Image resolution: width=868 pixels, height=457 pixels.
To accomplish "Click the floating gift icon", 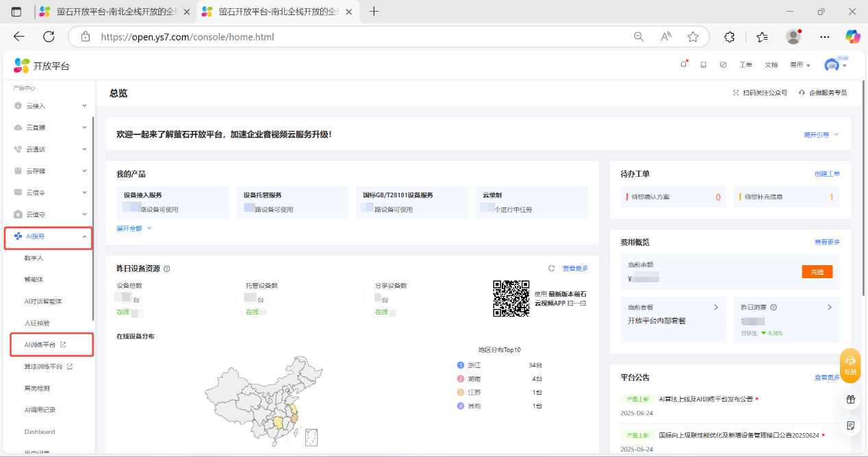I will tap(850, 399).
